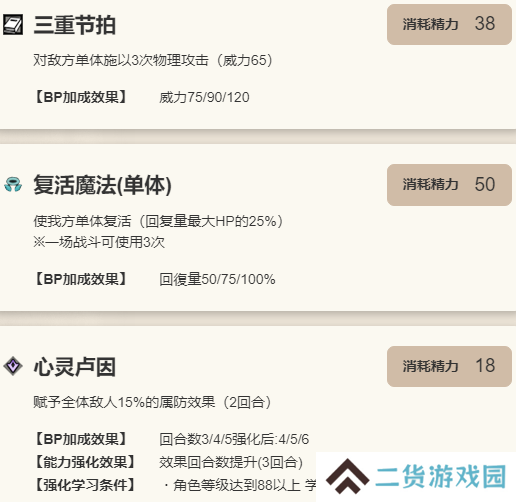Image resolution: width=516 pixels, height=502 pixels.
Task: Click the double chevron up icon
Action: (x=347, y=476)
